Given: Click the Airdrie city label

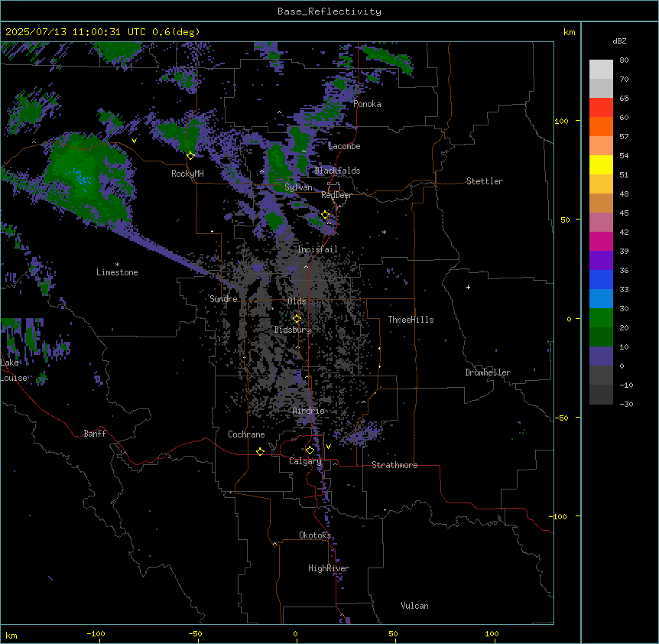Looking at the screenshot, I should coord(309,411).
